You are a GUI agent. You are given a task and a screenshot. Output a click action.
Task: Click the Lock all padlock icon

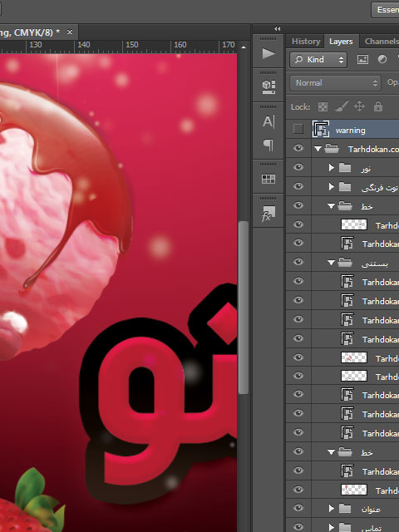[378, 106]
